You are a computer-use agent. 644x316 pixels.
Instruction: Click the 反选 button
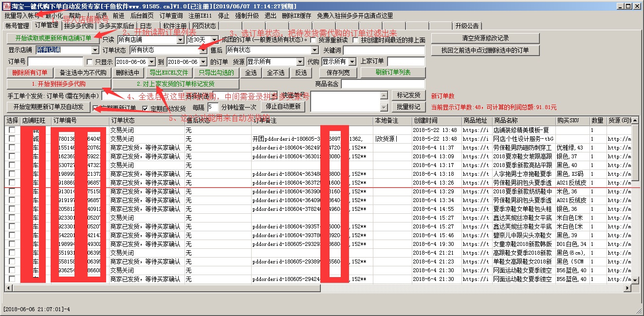pyautogui.click(x=301, y=73)
